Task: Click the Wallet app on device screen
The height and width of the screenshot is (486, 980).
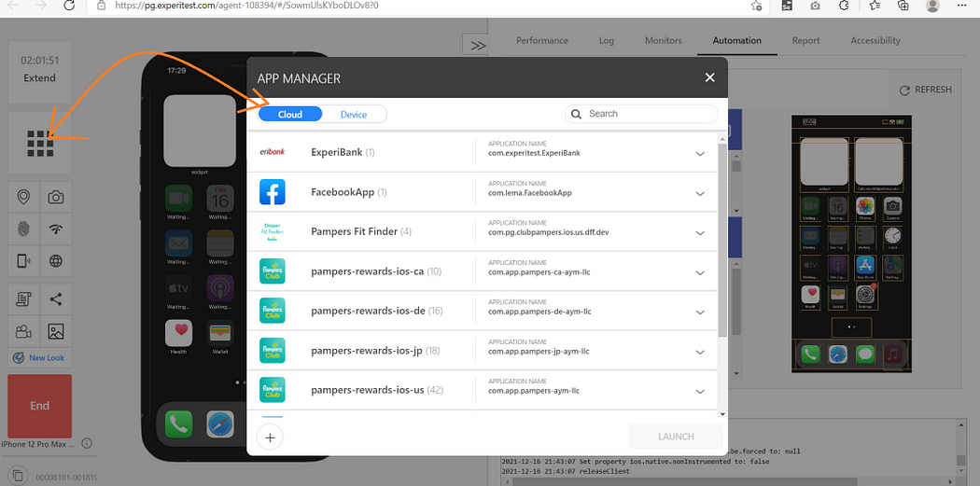Action: click(220, 333)
